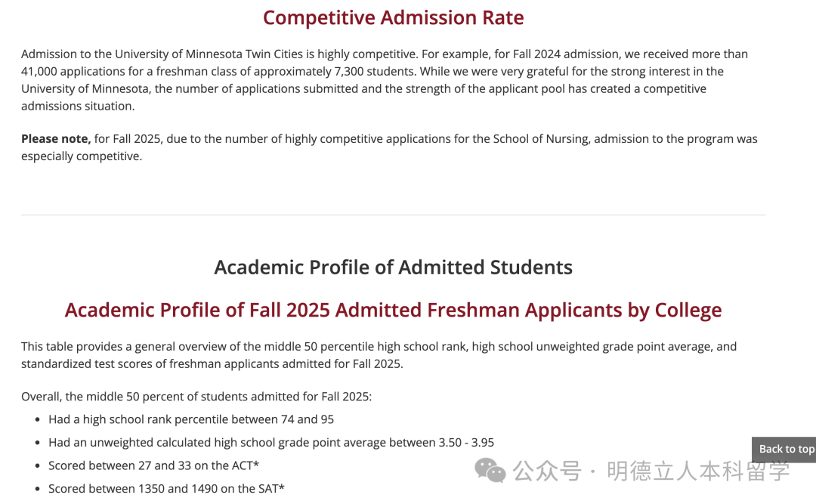Click the Back to top button
816x504 pixels.
pyautogui.click(x=786, y=449)
